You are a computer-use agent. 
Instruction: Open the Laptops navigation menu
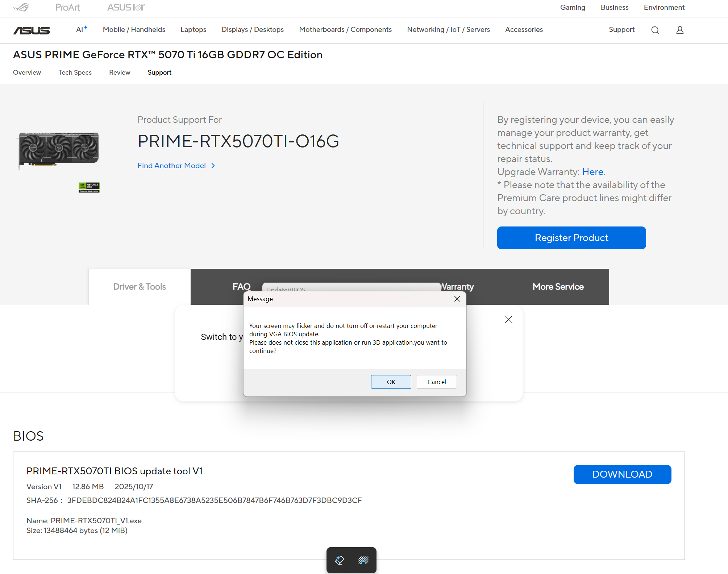pyautogui.click(x=193, y=30)
